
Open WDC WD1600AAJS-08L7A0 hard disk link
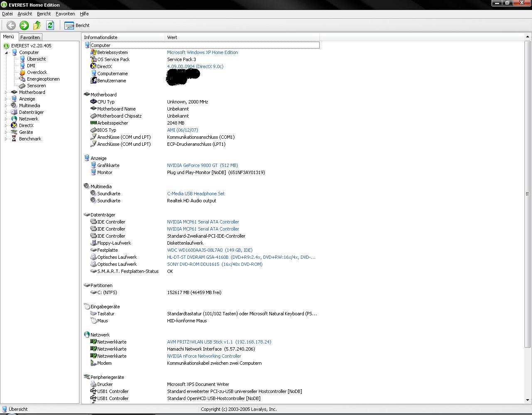(x=210, y=250)
